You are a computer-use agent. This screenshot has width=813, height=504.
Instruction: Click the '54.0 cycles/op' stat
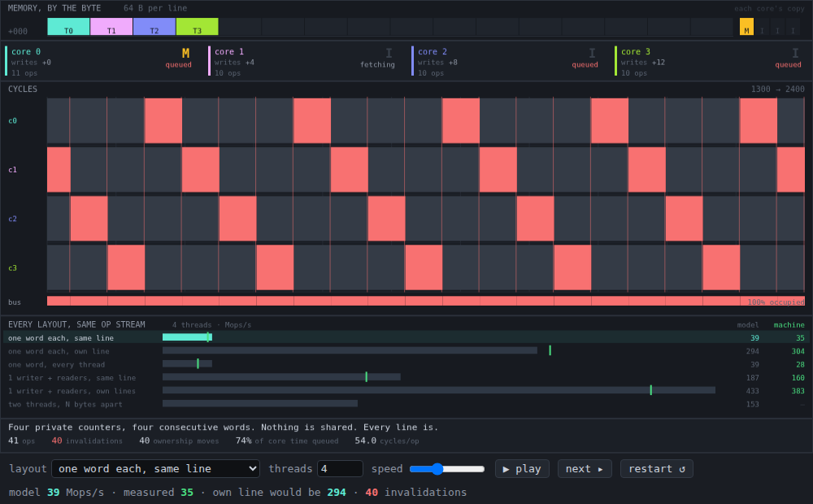[x=387, y=441]
